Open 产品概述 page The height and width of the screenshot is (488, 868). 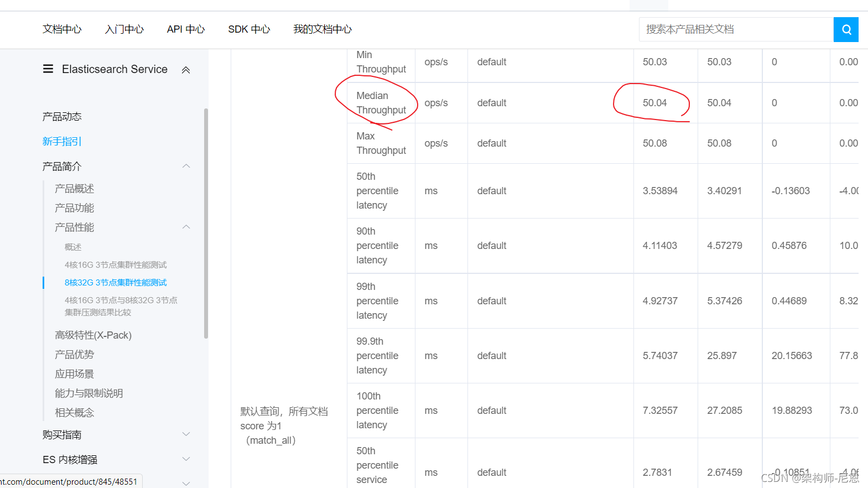75,189
